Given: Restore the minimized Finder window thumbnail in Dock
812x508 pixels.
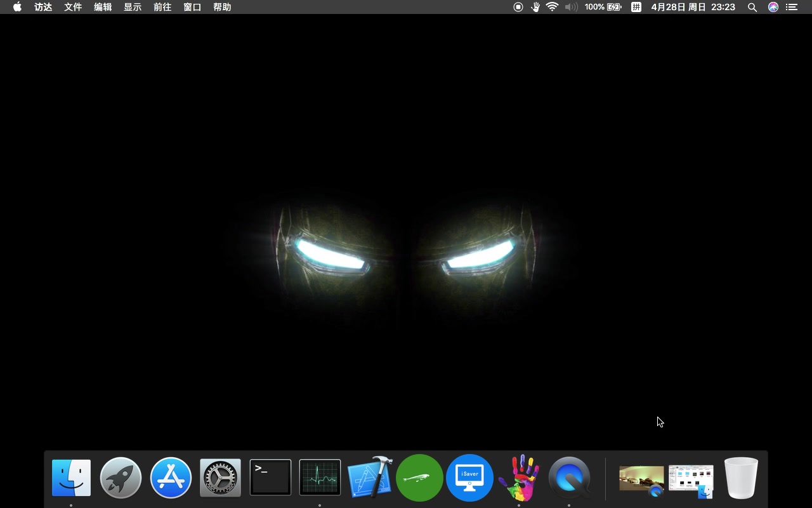Looking at the screenshot, I should pos(691,481).
